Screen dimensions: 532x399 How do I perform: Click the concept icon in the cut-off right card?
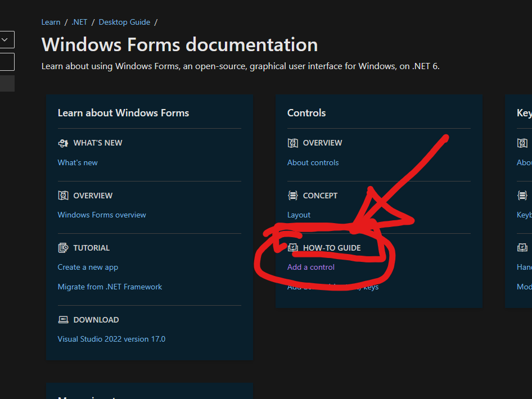coord(522,196)
